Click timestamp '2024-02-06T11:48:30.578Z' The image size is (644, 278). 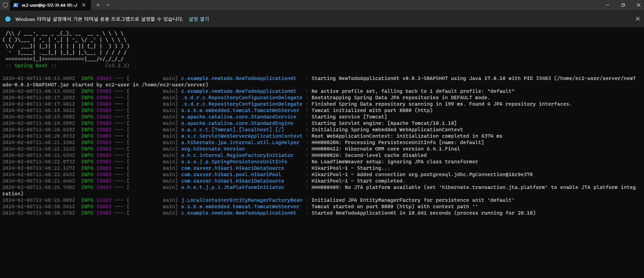click(x=39, y=213)
